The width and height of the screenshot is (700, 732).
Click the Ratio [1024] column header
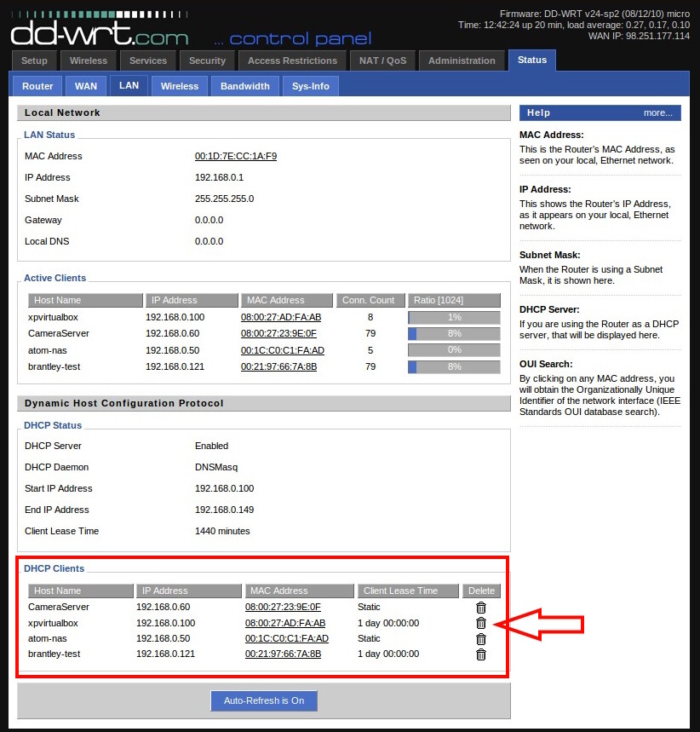point(454,300)
